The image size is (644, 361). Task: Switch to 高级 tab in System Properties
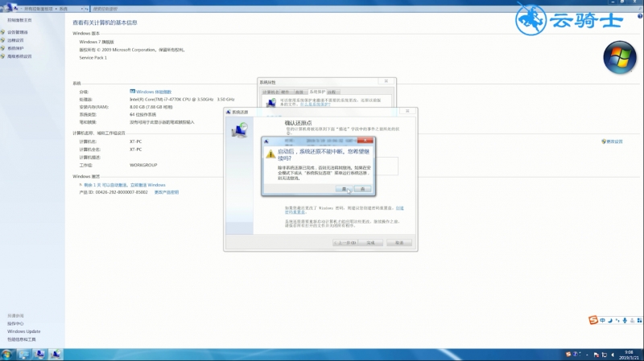[x=299, y=92]
